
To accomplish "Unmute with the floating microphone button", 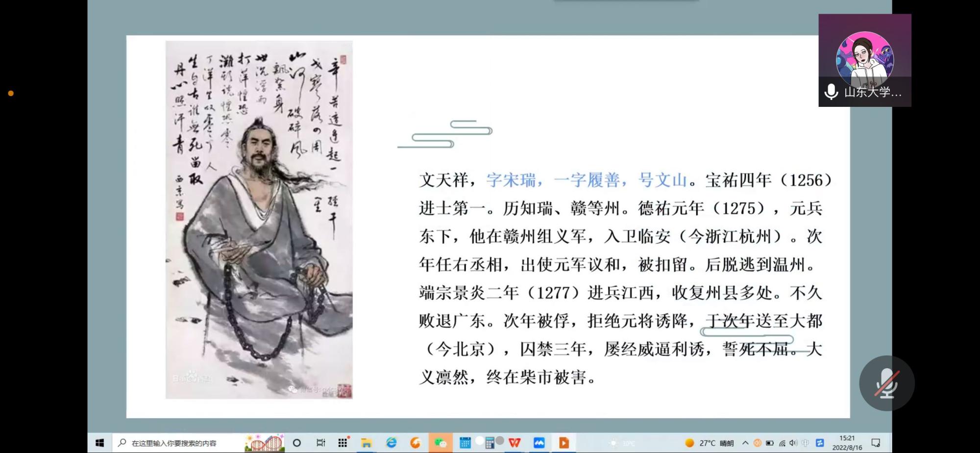I will 886,383.
